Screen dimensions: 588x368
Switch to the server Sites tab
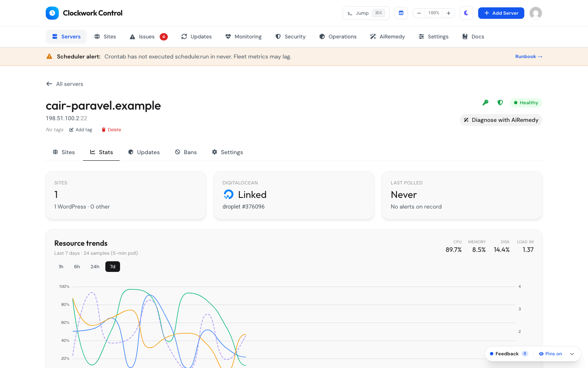pos(64,152)
